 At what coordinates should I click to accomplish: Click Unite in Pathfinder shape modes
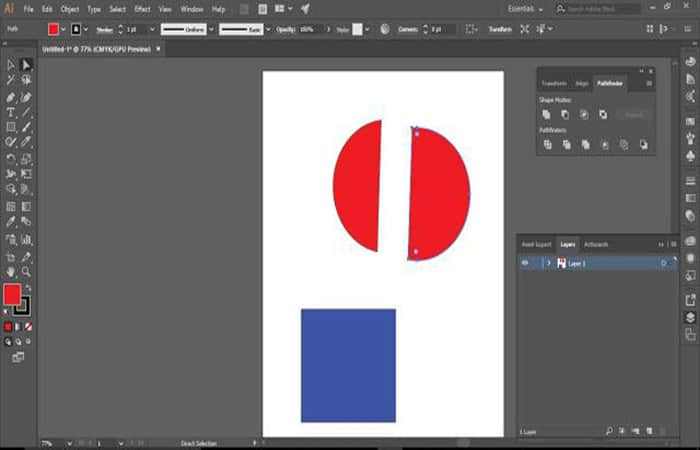tap(546, 115)
